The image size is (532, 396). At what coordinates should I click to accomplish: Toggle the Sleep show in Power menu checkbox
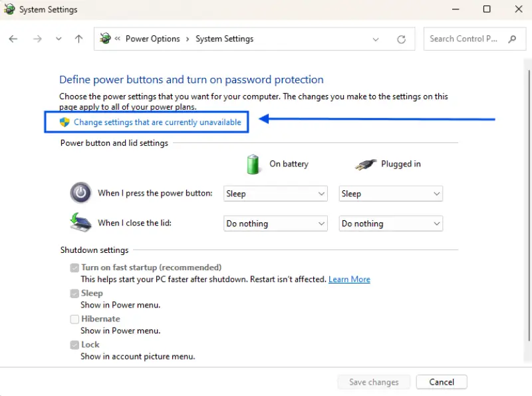(74, 293)
